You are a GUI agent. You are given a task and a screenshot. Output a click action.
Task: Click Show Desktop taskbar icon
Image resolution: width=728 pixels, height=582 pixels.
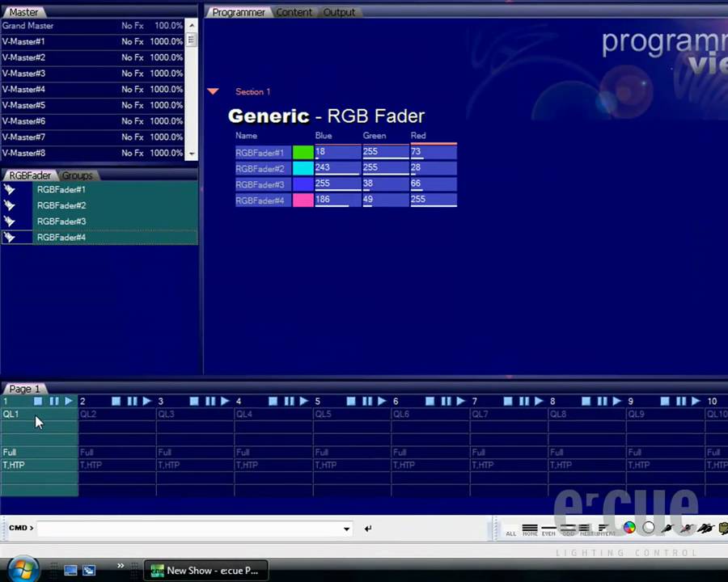point(70,571)
